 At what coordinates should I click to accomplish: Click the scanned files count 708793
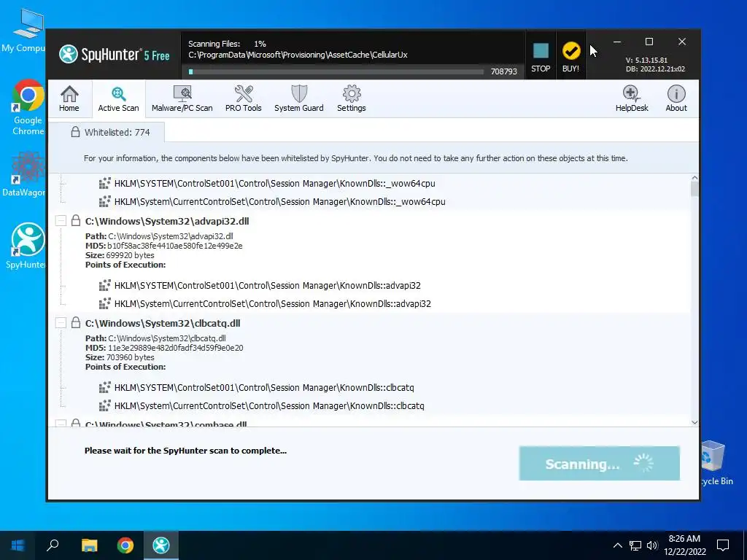[x=503, y=71]
